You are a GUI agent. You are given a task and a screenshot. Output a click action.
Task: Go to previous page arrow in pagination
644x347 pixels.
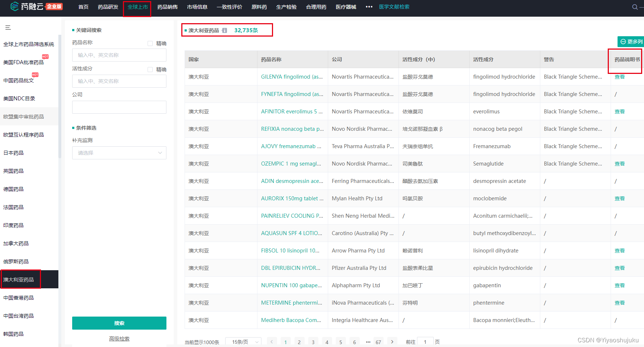point(272,342)
